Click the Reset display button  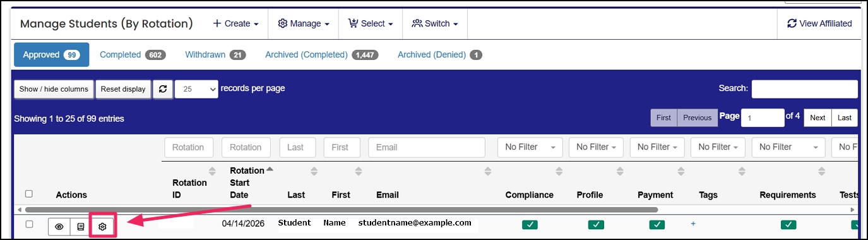click(x=123, y=89)
